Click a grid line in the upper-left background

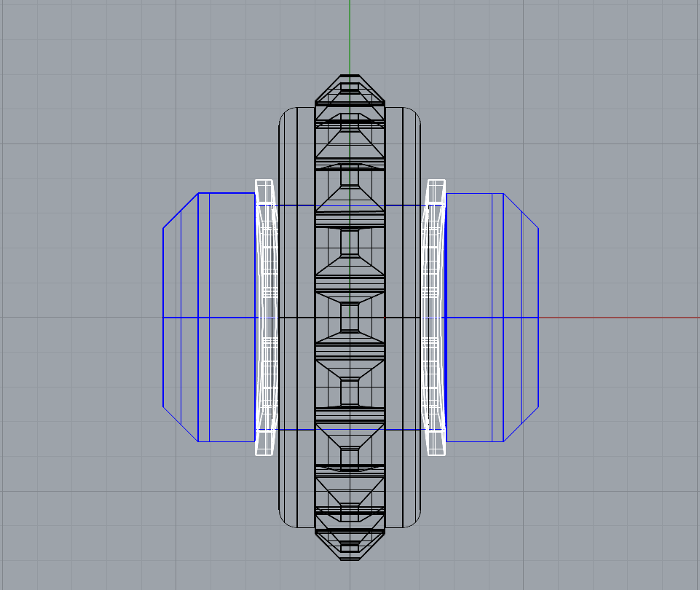[x=73, y=73]
